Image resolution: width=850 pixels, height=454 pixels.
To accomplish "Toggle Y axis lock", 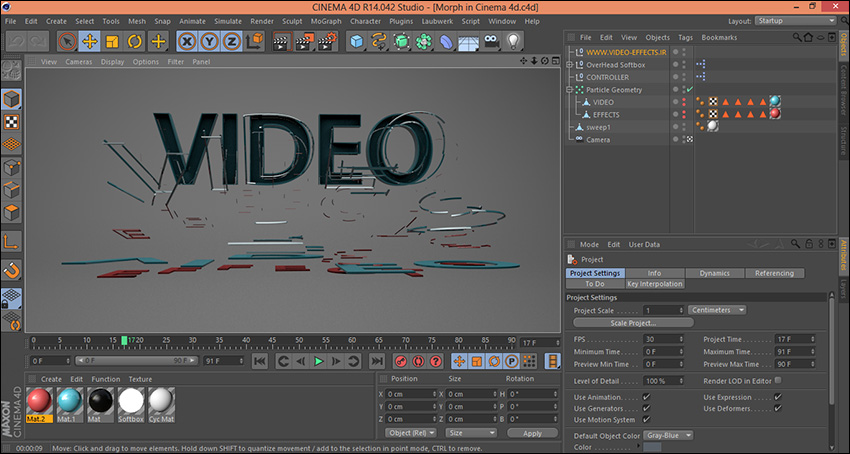I will (x=209, y=41).
